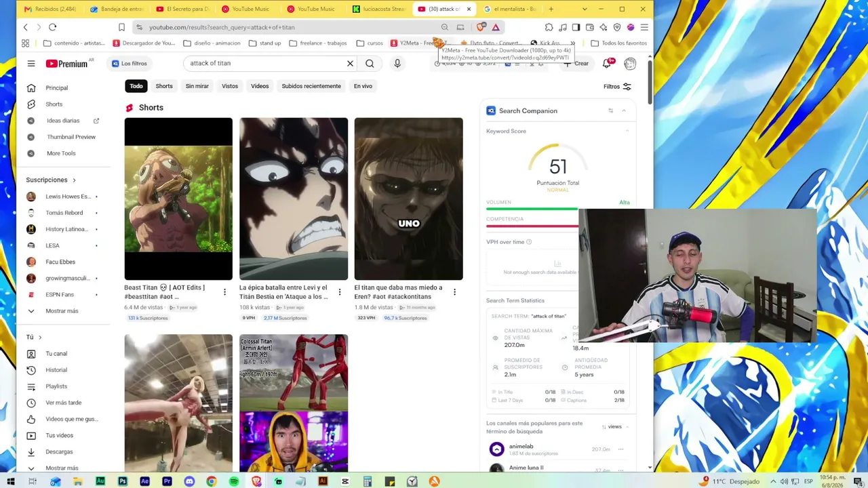Screen dimensions: 868x488
Task: Expand the Suscripciones section
Action: click(x=51, y=180)
